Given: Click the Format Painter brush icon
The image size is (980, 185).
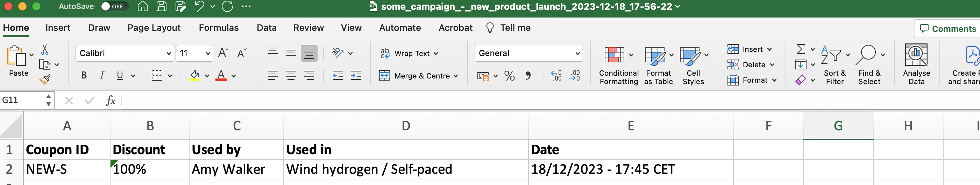Looking at the screenshot, I should (45, 79).
